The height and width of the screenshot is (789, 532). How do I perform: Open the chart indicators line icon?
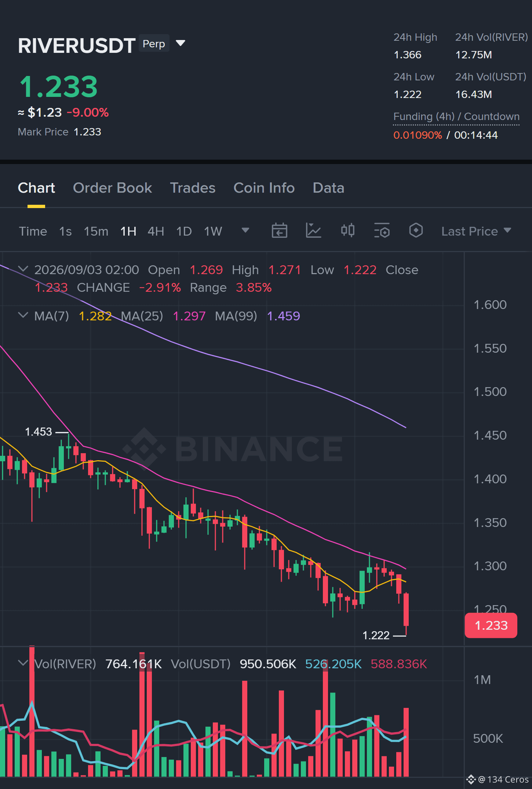[313, 231]
